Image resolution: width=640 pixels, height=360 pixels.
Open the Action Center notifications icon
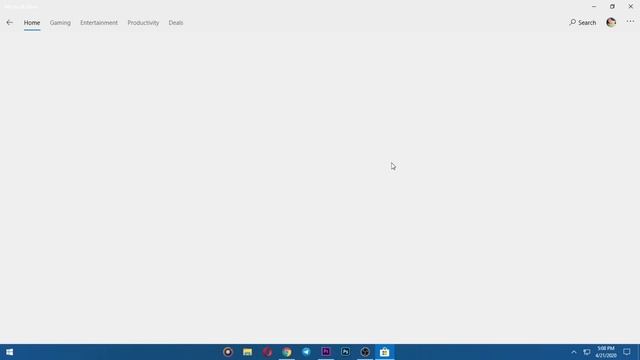tap(627, 352)
